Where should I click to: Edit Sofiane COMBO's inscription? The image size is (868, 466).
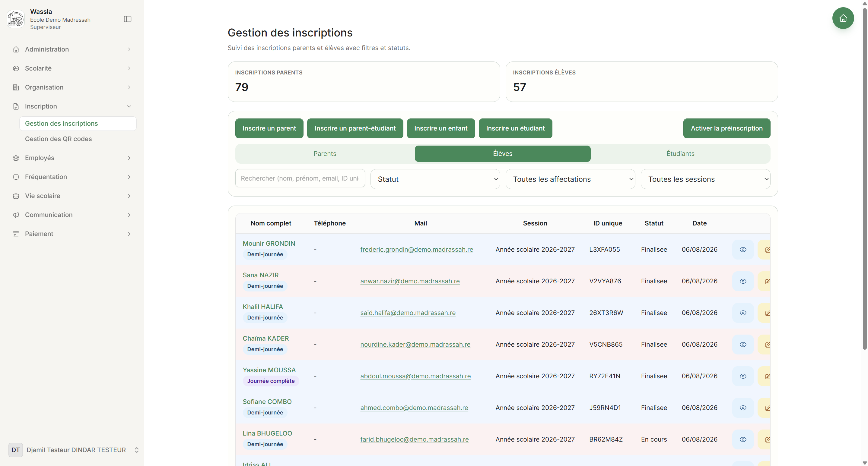765,408
